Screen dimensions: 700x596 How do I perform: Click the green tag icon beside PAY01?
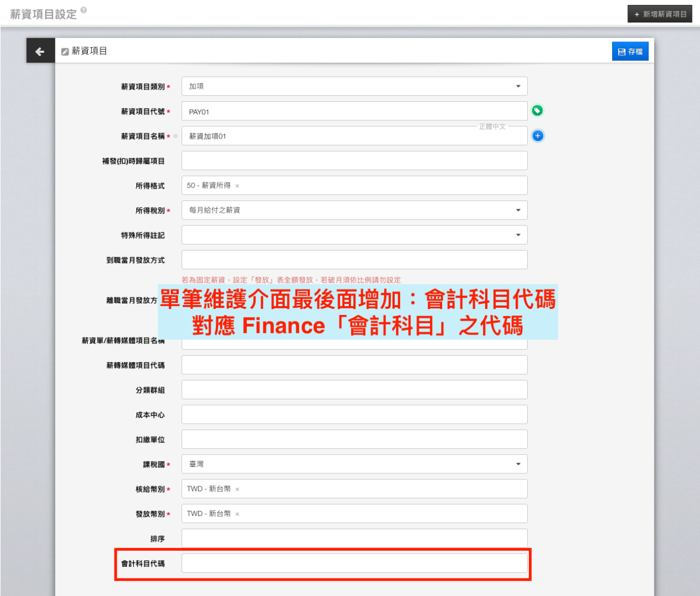537,111
